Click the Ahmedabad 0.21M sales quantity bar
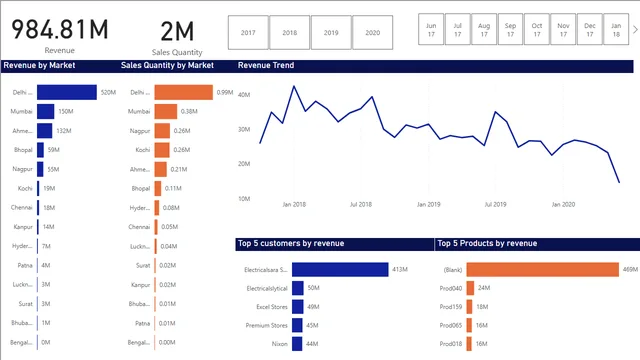 coord(161,169)
